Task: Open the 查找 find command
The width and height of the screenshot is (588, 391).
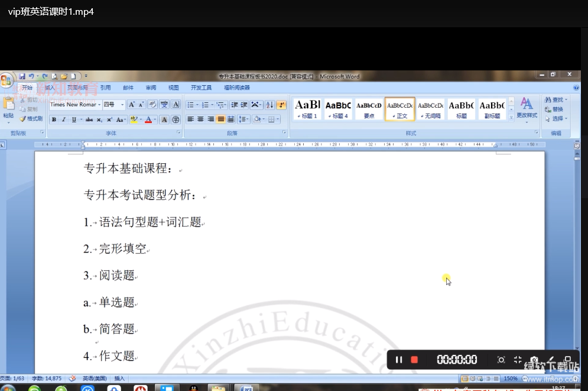Action: click(555, 99)
